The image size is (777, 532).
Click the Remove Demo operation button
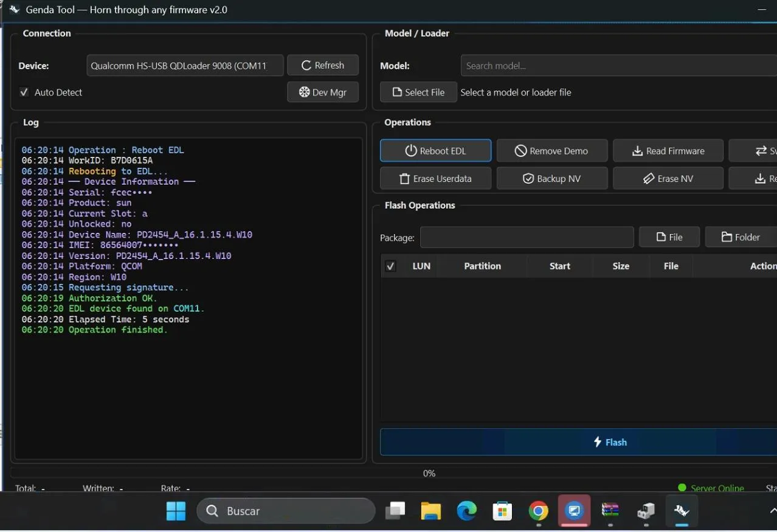click(x=551, y=151)
